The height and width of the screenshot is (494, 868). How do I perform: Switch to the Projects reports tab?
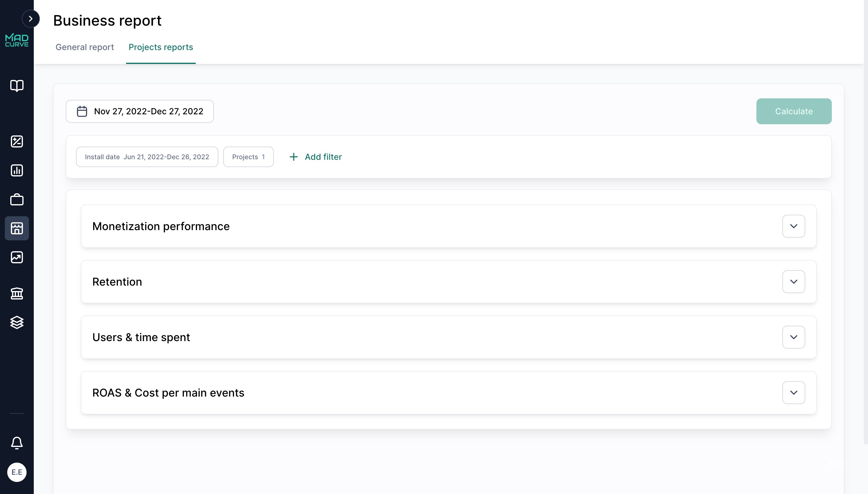coord(161,47)
